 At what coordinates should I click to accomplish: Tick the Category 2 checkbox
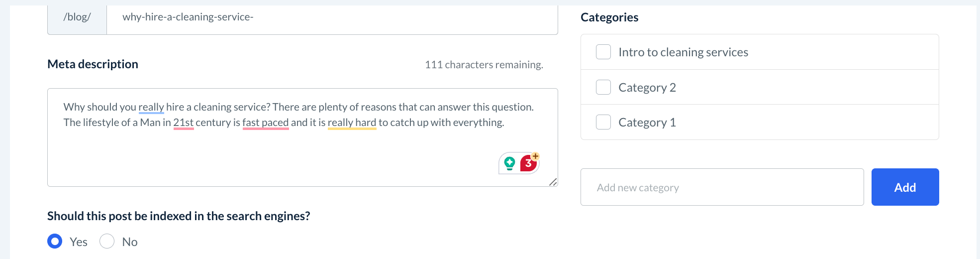603,87
